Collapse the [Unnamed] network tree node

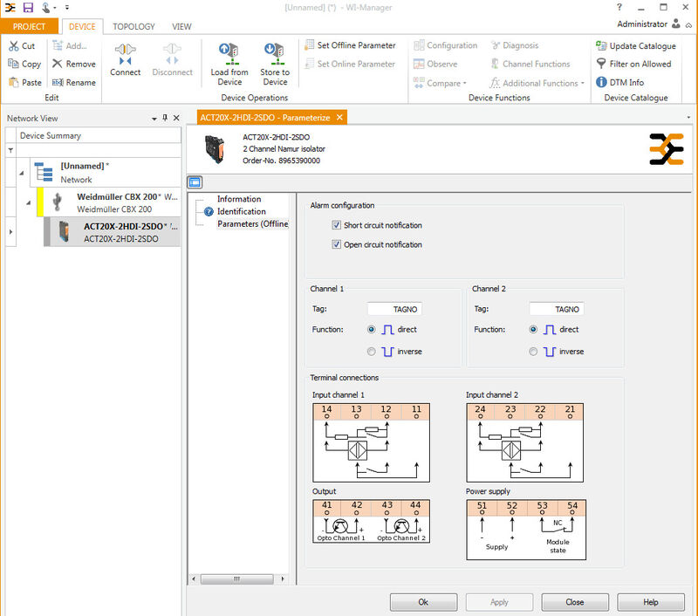tap(22, 172)
